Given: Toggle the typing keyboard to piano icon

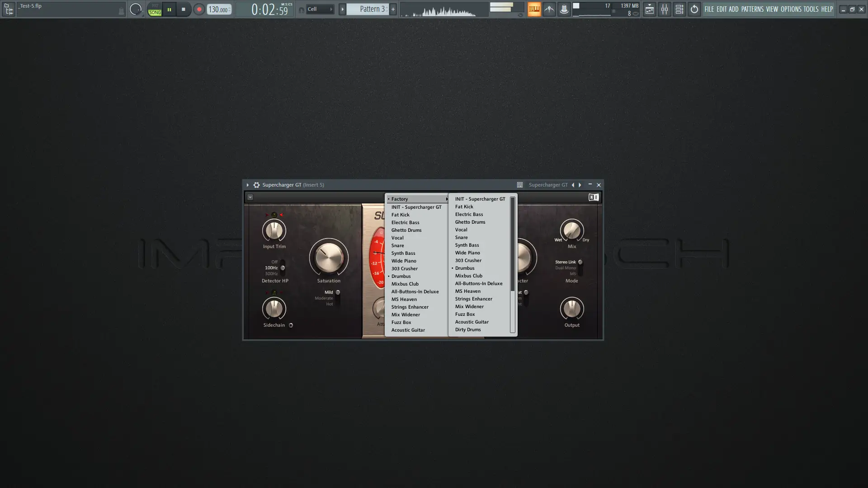Looking at the screenshot, I should (534, 9).
